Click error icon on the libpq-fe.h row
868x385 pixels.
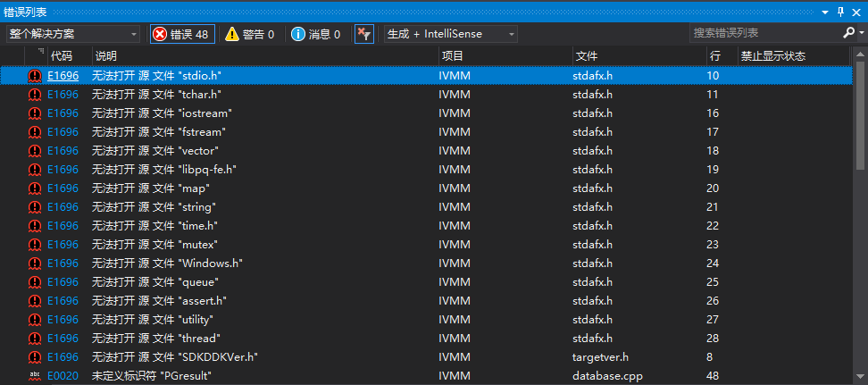point(35,170)
